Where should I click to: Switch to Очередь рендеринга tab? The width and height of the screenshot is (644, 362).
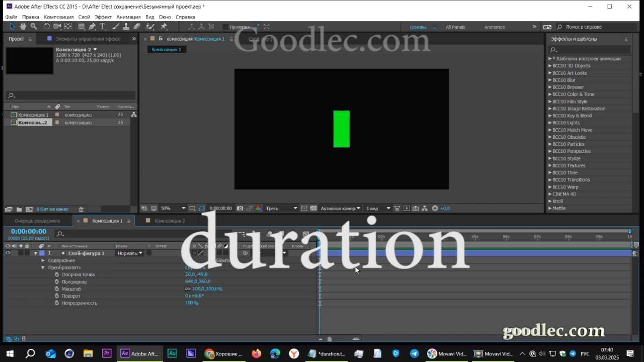click(x=37, y=221)
